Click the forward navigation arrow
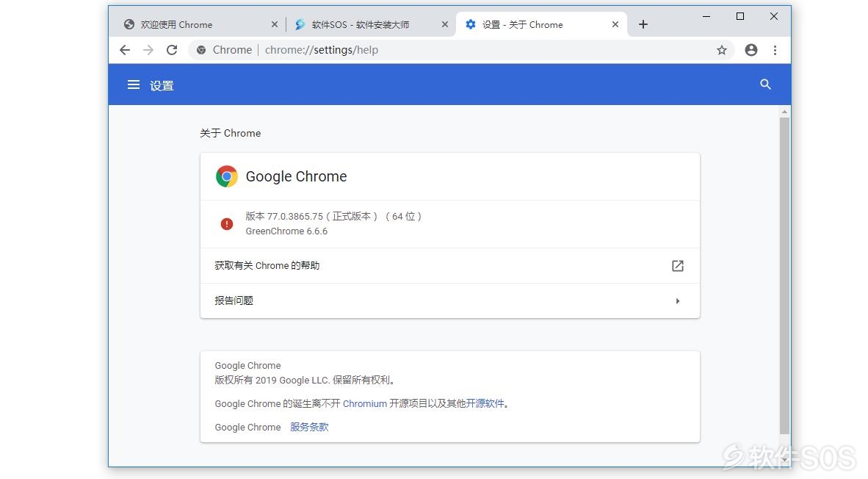Screen dimensions: 868x479 point(148,50)
